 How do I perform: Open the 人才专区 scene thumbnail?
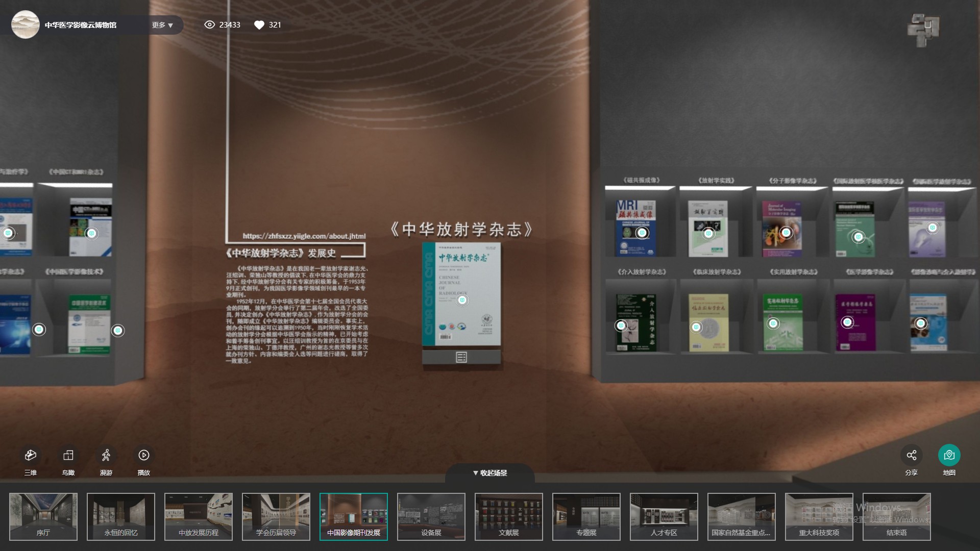click(664, 516)
